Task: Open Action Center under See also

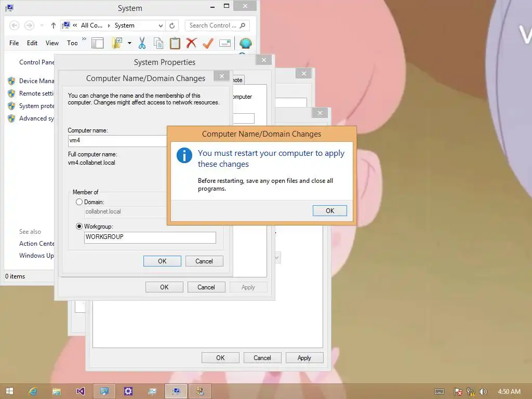Action: point(37,244)
